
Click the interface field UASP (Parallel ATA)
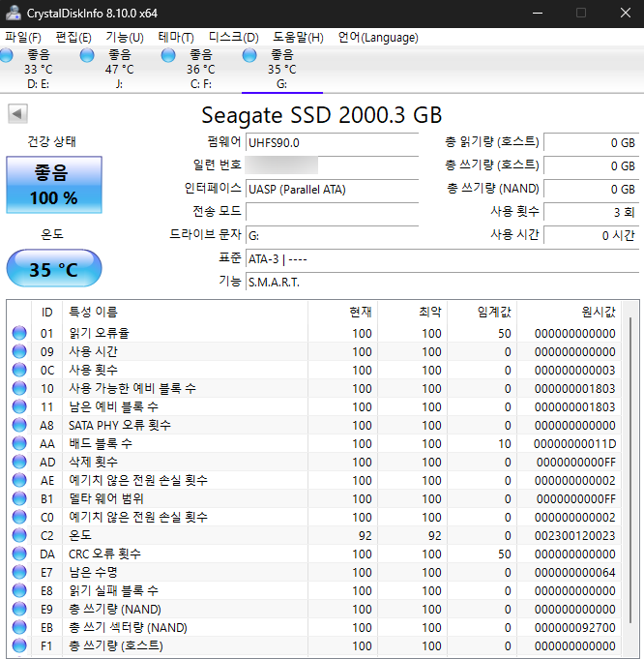coord(333,189)
